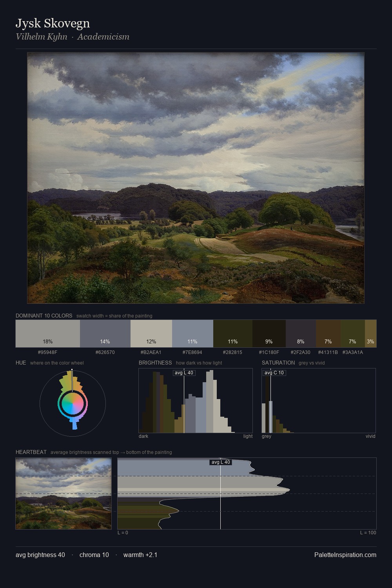Click avg L 40 label in brightness histogram
This screenshot has height=588, width=392.
click(184, 373)
